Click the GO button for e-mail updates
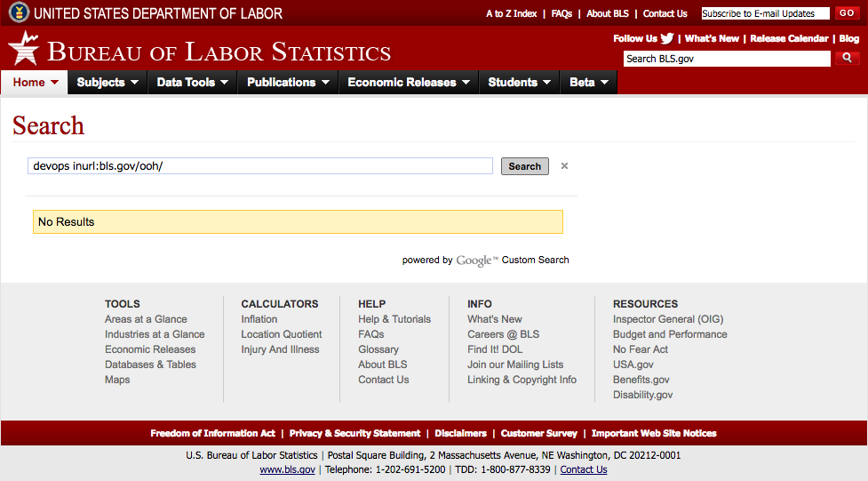This screenshot has height=481, width=868. point(847,12)
